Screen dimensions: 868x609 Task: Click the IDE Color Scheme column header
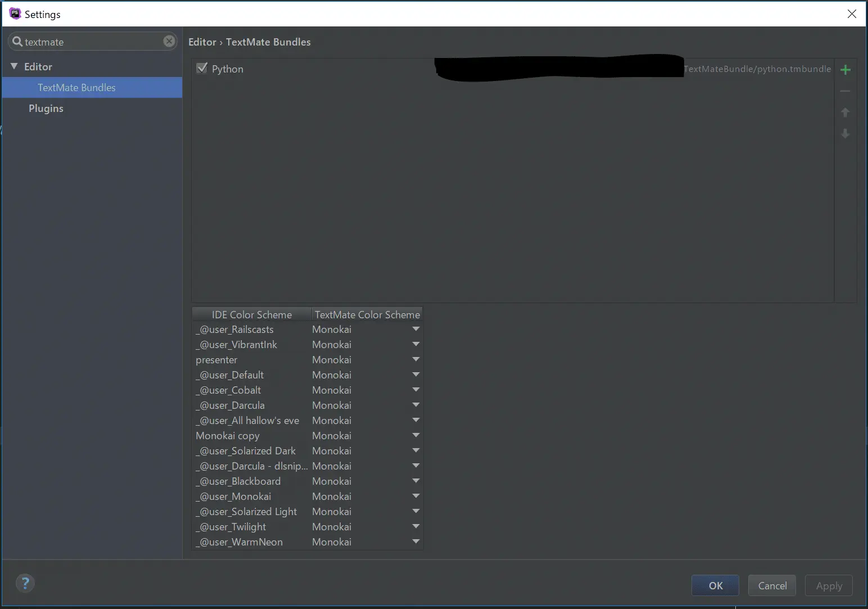(251, 315)
